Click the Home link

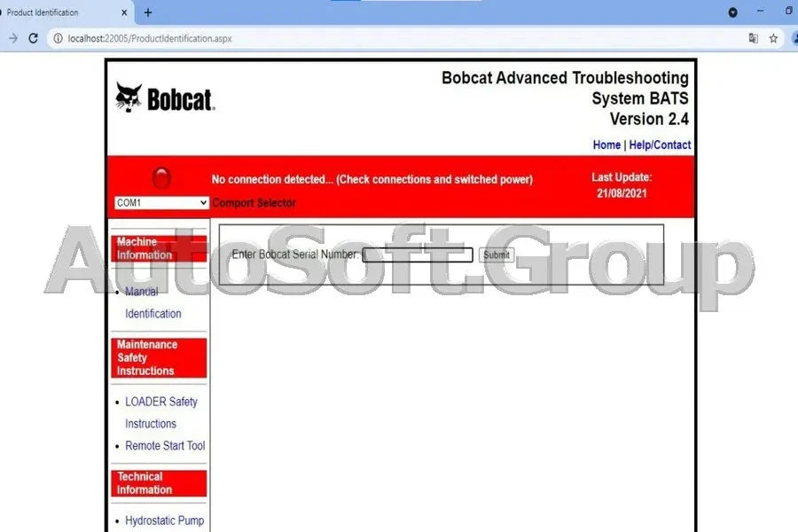pos(606,145)
